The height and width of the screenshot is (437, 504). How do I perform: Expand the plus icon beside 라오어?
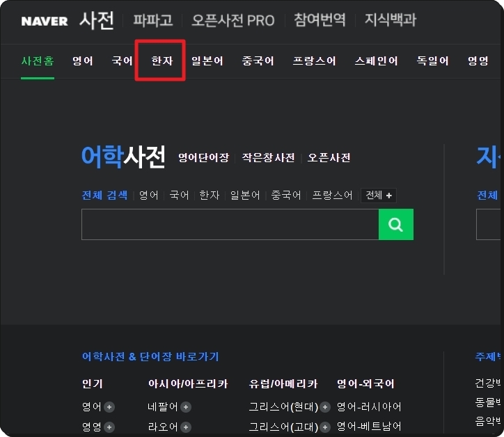pos(186,427)
